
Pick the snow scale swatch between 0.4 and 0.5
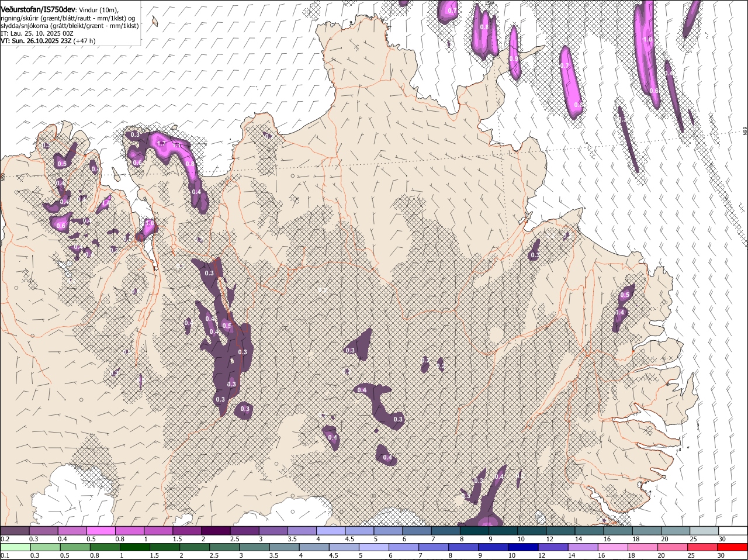(x=72, y=530)
